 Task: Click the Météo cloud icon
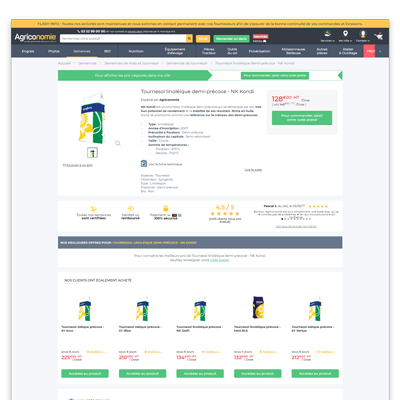264,41
